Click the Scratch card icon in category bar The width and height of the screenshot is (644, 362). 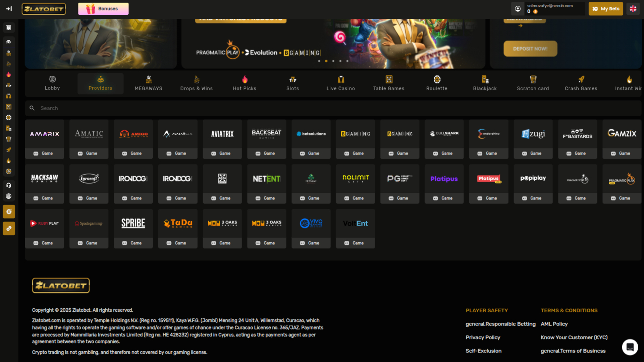(x=533, y=80)
